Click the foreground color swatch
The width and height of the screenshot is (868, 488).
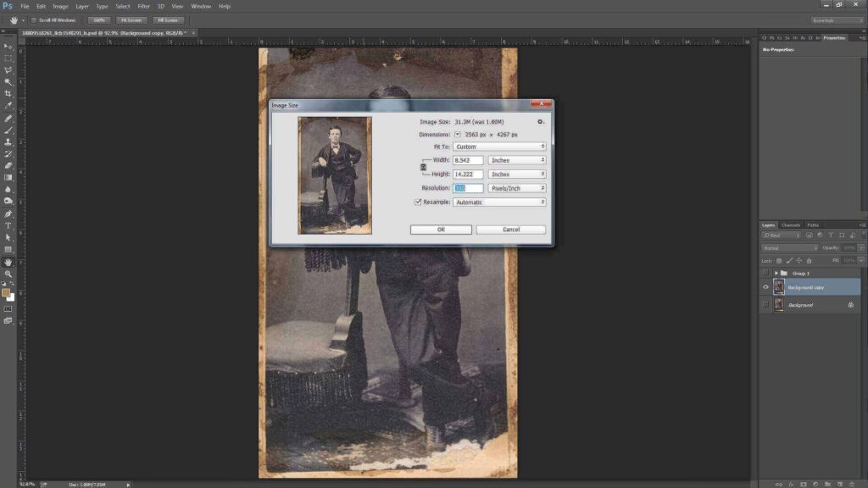[x=6, y=292]
